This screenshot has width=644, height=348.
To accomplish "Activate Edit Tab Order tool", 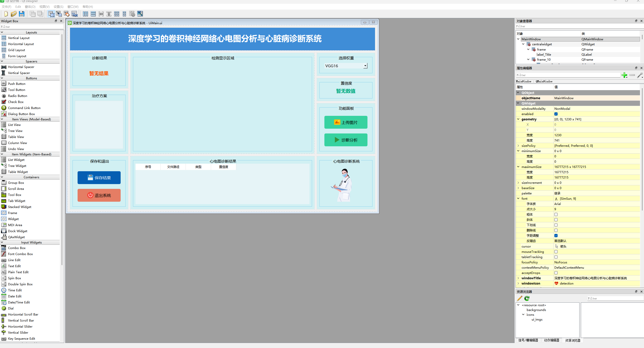I will (x=75, y=14).
